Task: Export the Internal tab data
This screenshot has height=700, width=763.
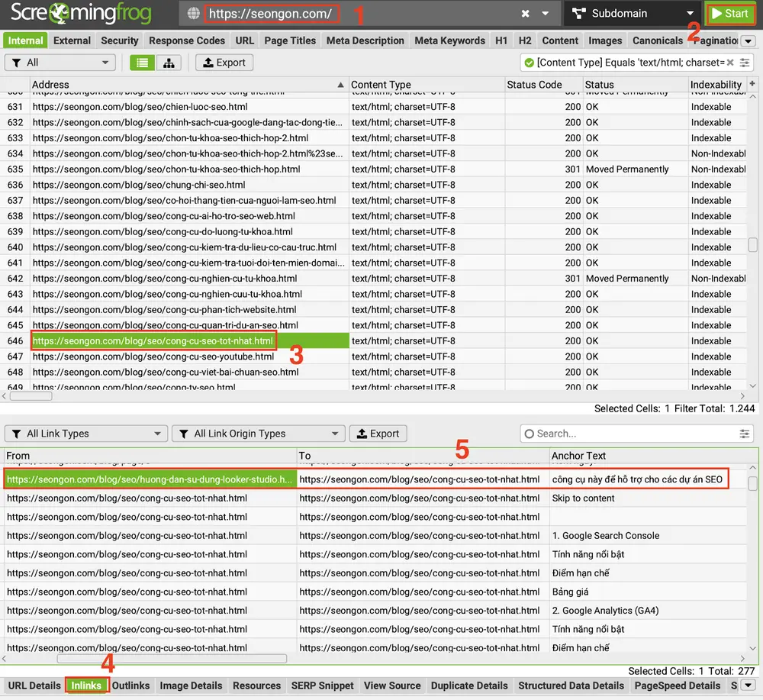Action: coord(224,63)
